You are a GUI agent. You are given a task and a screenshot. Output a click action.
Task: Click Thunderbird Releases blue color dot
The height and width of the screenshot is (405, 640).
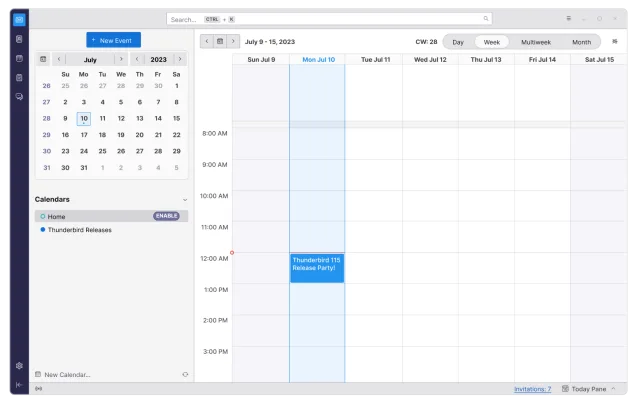click(x=42, y=229)
